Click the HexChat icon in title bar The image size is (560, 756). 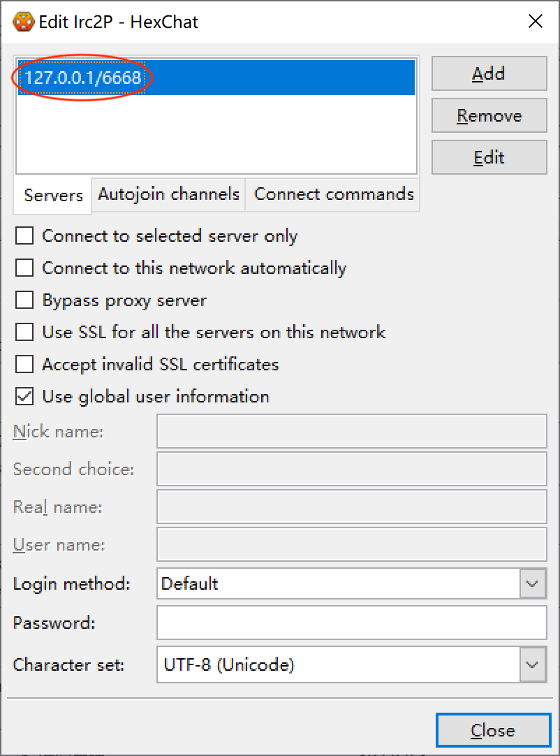click(x=24, y=22)
